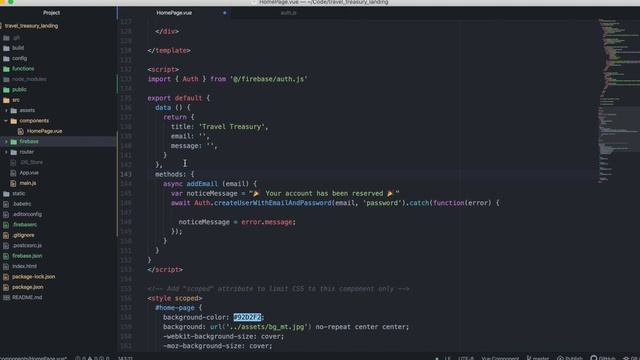Click the Vue Component grammar selector
Screen dimensions: 640x360
(x=500, y=358)
